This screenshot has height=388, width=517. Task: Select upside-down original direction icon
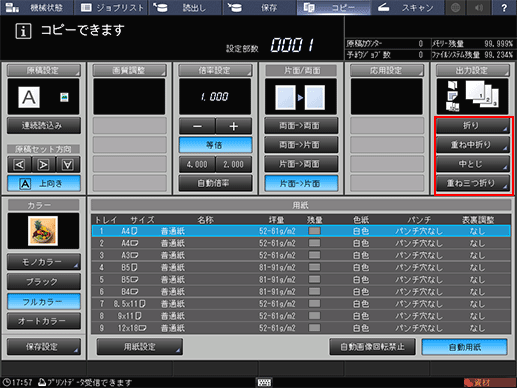(68, 164)
